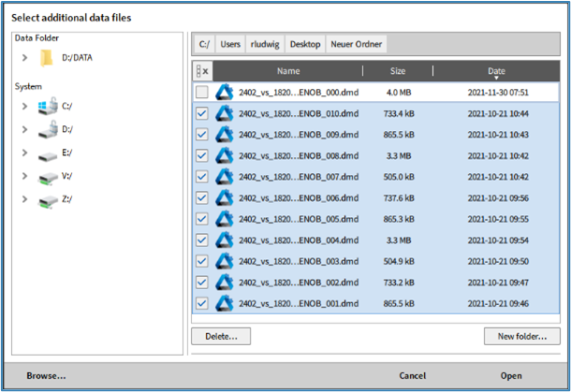This screenshot has height=392, width=571.
Task: Expand the C:/ drive tree node
Action: [x=24, y=106]
